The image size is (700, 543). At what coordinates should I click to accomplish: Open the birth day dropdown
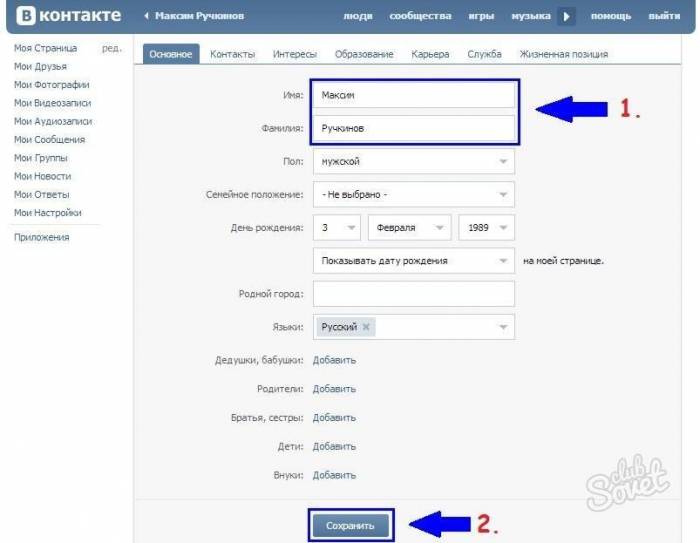(x=337, y=227)
